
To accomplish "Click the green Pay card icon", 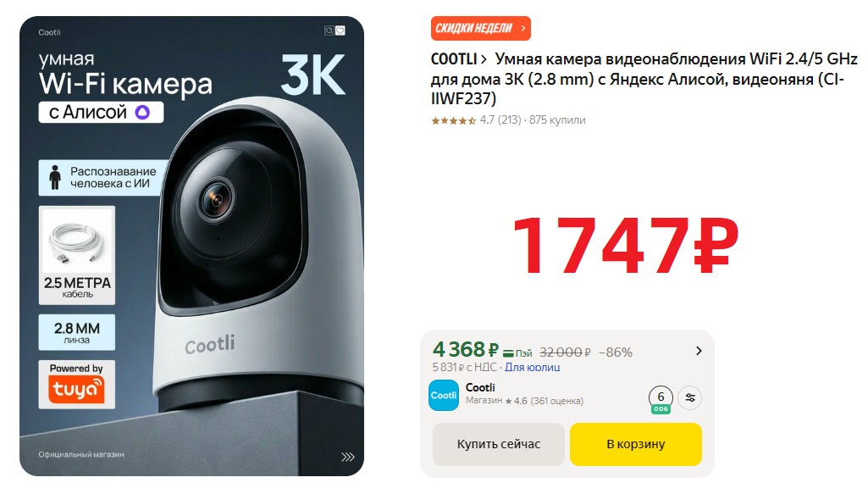I will [x=508, y=352].
